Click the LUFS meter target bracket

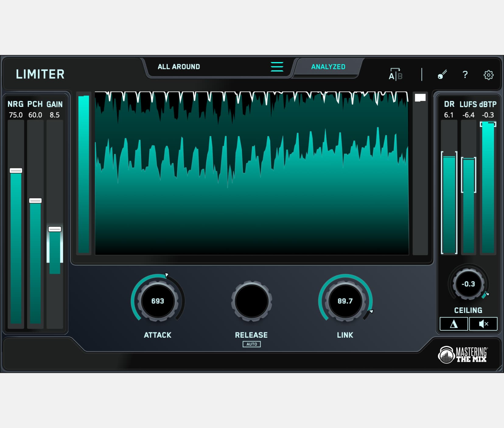click(468, 175)
